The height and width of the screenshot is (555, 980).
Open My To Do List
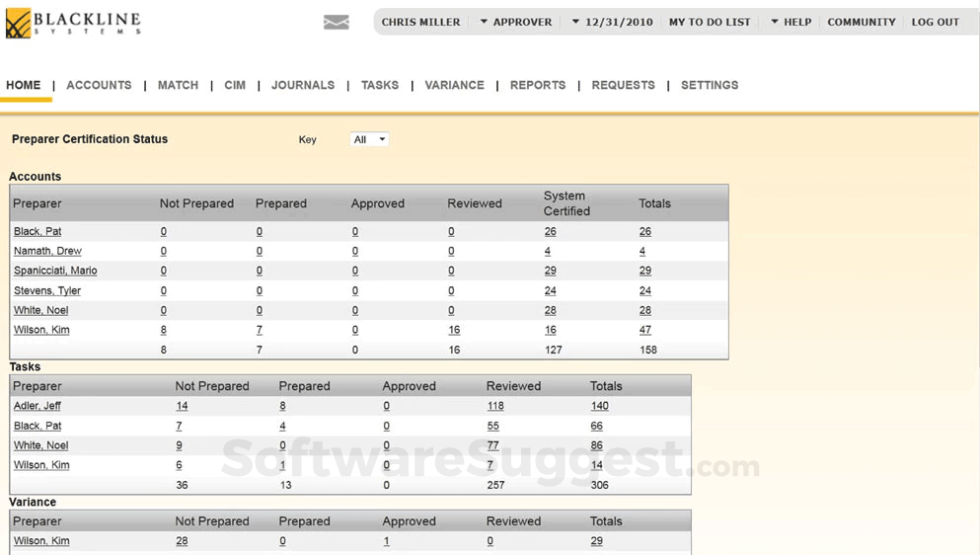point(710,22)
